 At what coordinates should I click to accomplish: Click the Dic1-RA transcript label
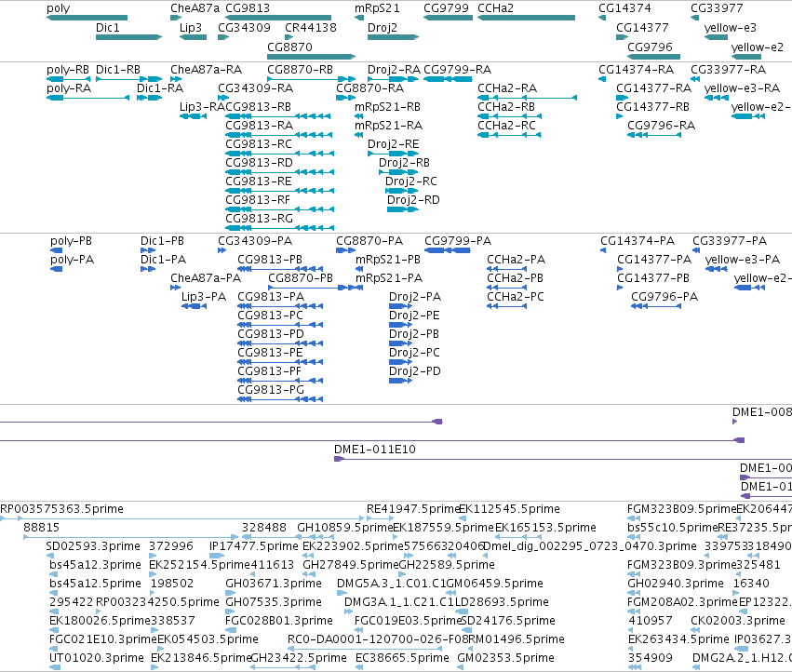(x=160, y=88)
